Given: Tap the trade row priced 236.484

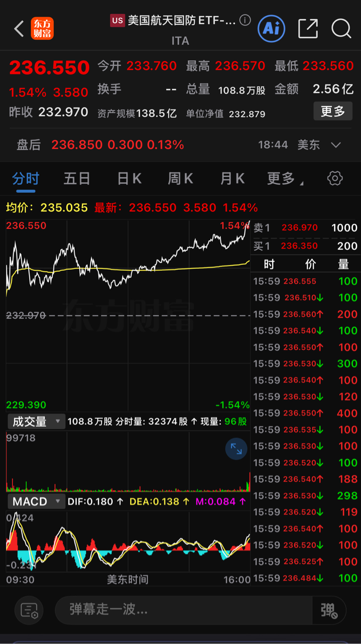Looking at the screenshot, I should pyautogui.click(x=306, y=578).
